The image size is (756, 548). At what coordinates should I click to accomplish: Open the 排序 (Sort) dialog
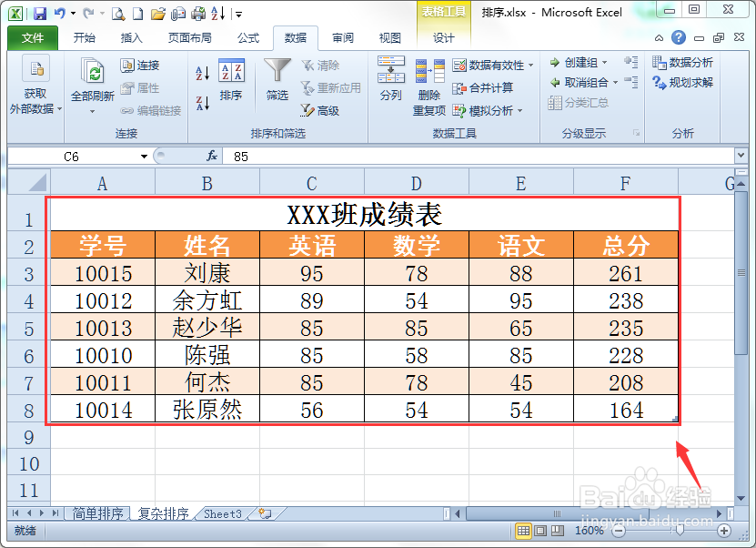click(231, 77)
